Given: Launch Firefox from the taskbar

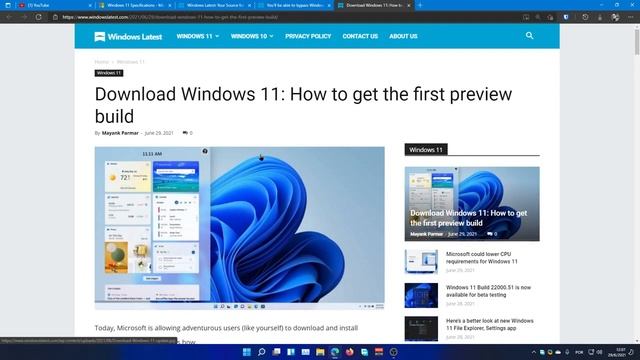Looking at the screenshot, I should point(350,352).
